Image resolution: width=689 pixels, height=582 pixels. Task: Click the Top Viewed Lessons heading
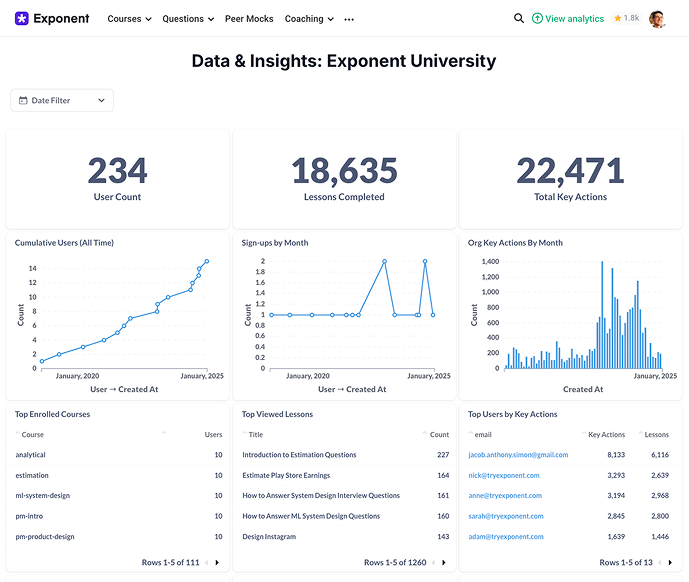[277, 415]
